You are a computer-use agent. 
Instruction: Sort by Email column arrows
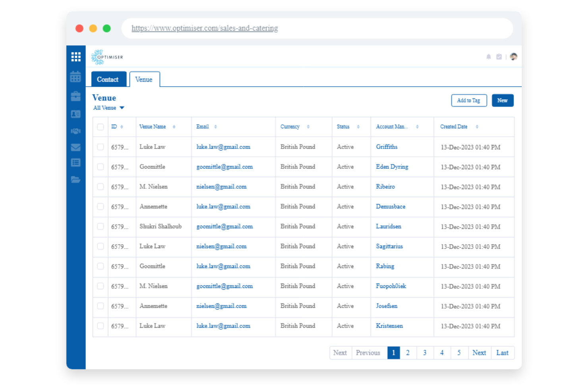215,127
